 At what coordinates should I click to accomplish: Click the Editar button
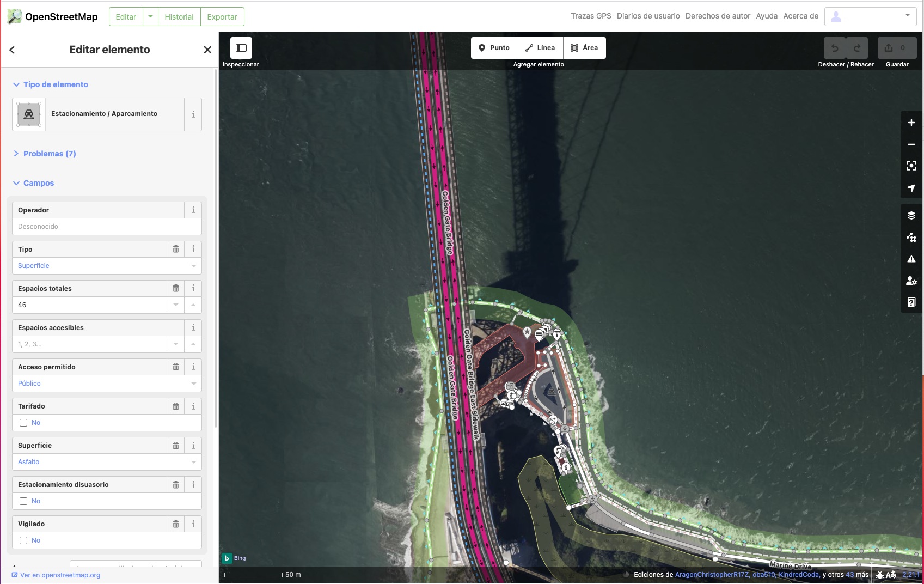(126, 17)
